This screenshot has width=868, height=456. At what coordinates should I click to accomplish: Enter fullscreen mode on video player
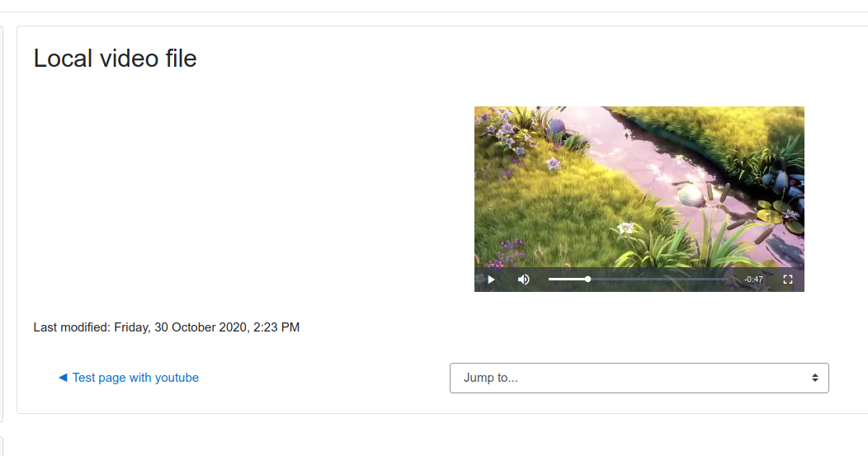point(788,280)
